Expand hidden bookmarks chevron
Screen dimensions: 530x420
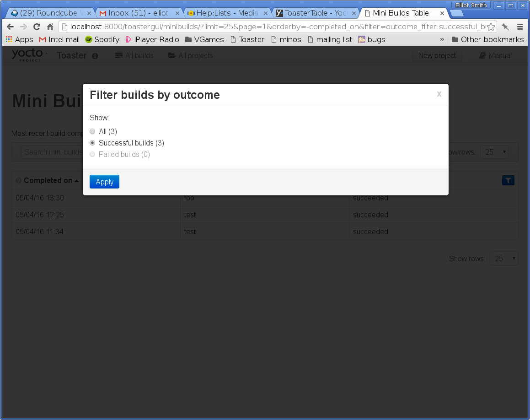(x=442, y=39)
